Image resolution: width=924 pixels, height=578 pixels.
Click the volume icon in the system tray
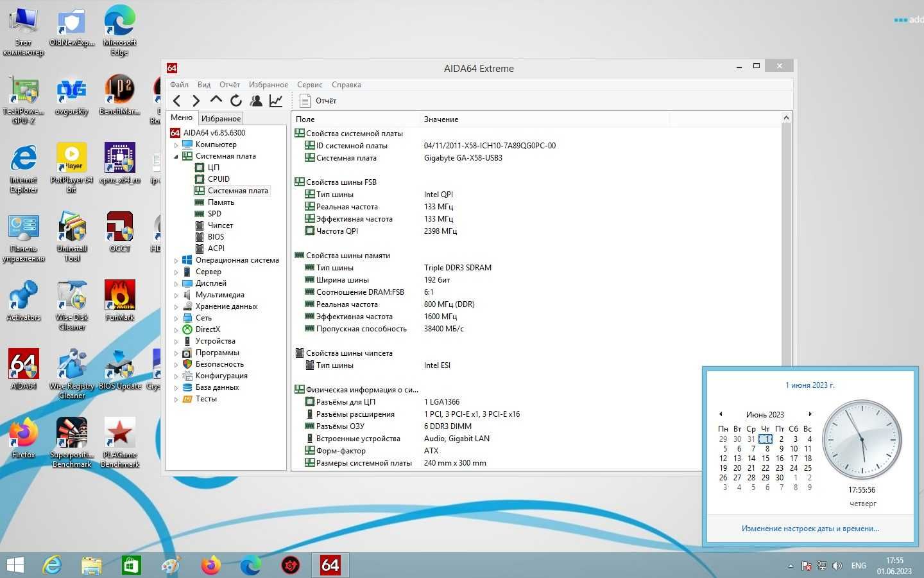click(837, 566)
